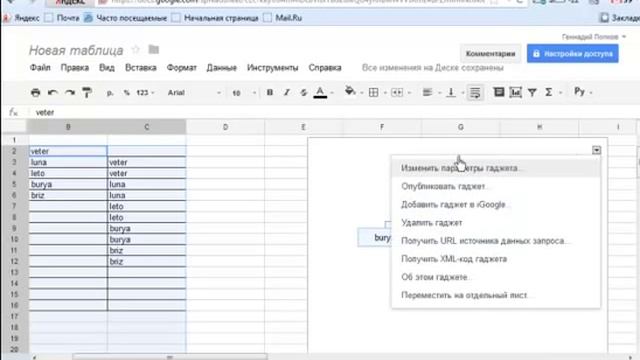This screenshot has width=640, height=360.
Task: Select row 7 header
Action: pos(14,207)
